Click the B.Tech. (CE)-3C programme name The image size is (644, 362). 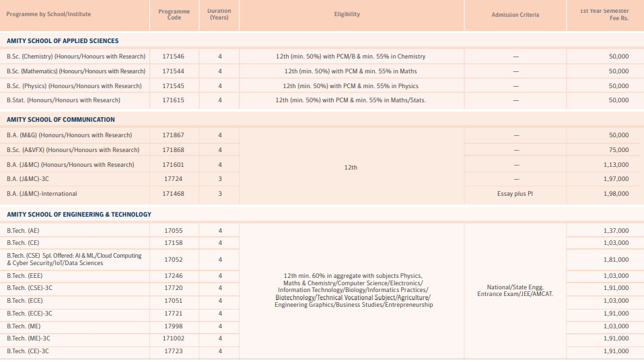[28, 351]
